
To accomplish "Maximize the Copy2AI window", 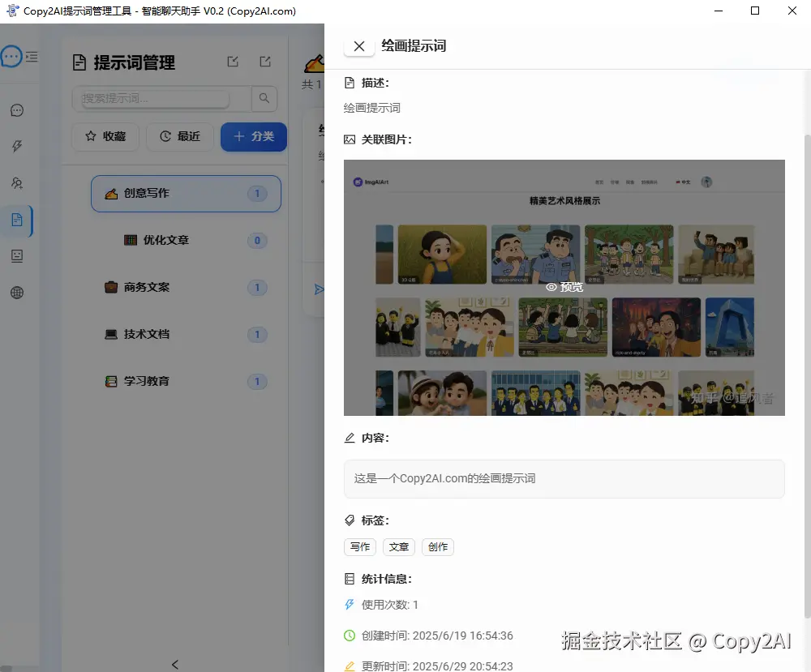I will (x=754, y=11).
